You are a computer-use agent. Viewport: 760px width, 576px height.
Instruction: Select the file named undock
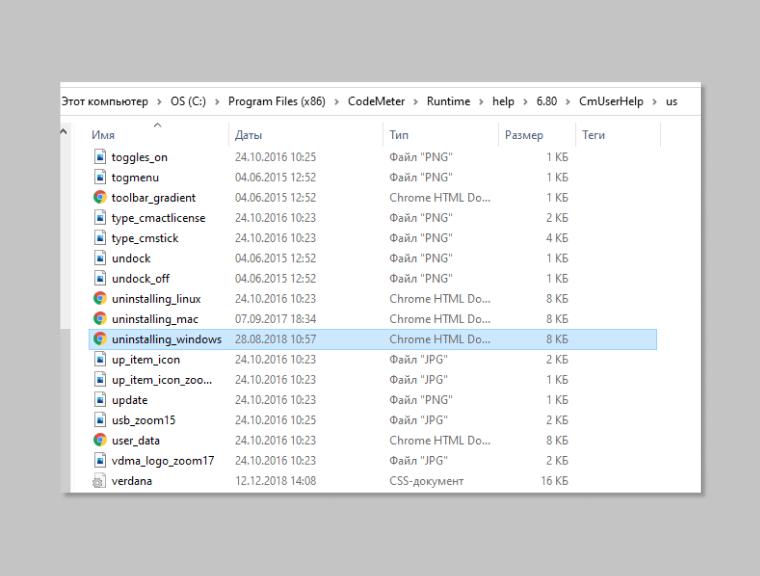tap(131, 258)
